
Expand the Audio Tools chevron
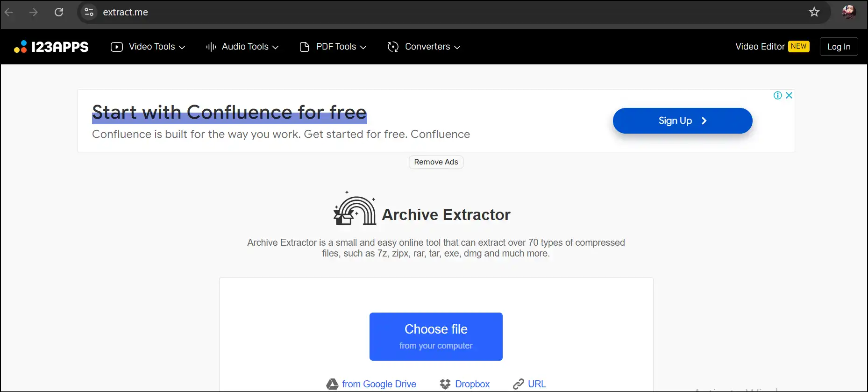[276, 47]
